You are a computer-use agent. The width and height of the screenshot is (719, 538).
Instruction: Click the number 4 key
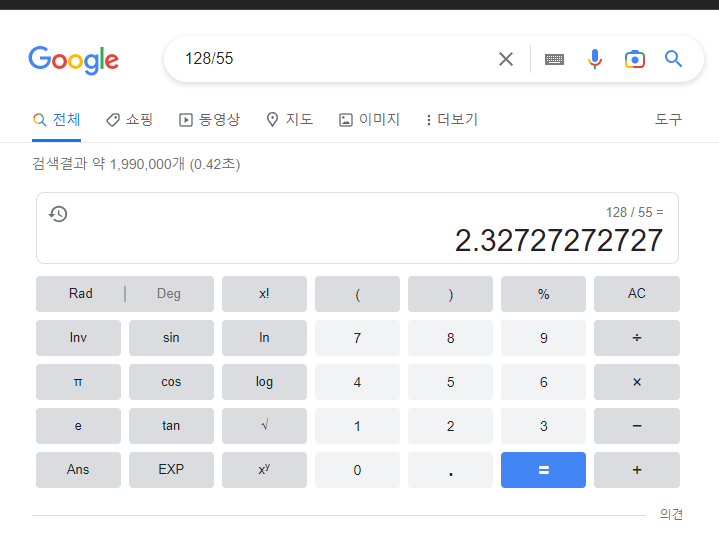357,382
